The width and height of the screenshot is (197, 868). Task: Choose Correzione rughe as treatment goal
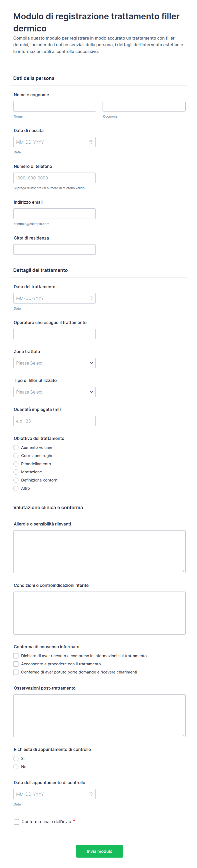click(x=16, y=456)
